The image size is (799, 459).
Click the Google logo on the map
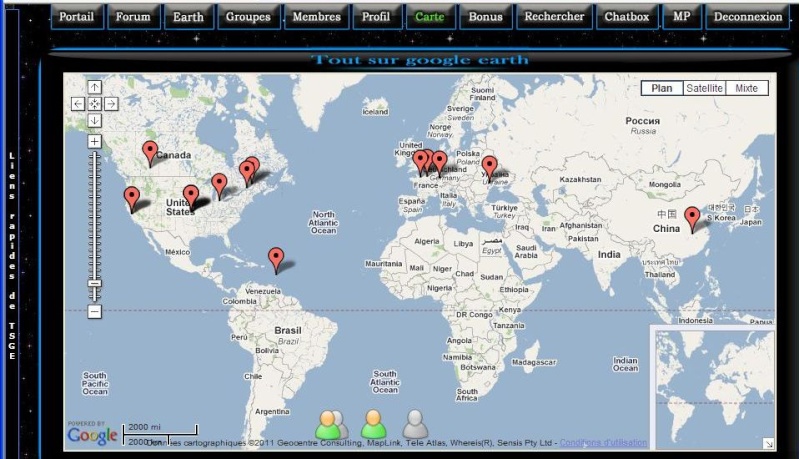point(92,436)
